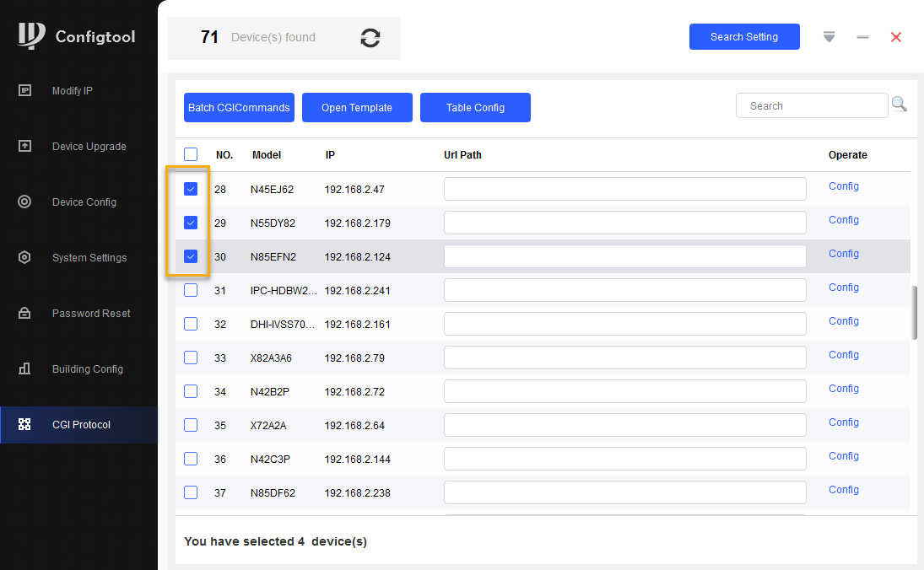Focus Url Path field for N85EFN2
This screenshot has height=570, width=924.
coord(624,256)
